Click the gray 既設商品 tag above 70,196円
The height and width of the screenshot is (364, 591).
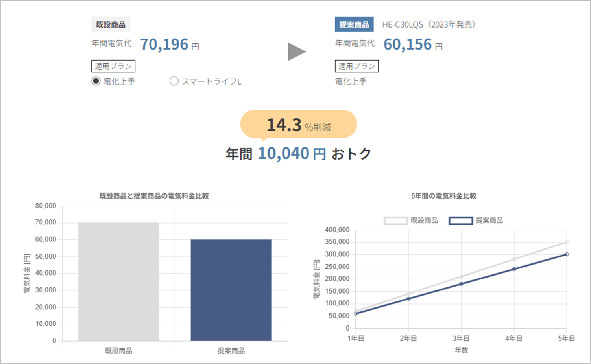(111, 24)
